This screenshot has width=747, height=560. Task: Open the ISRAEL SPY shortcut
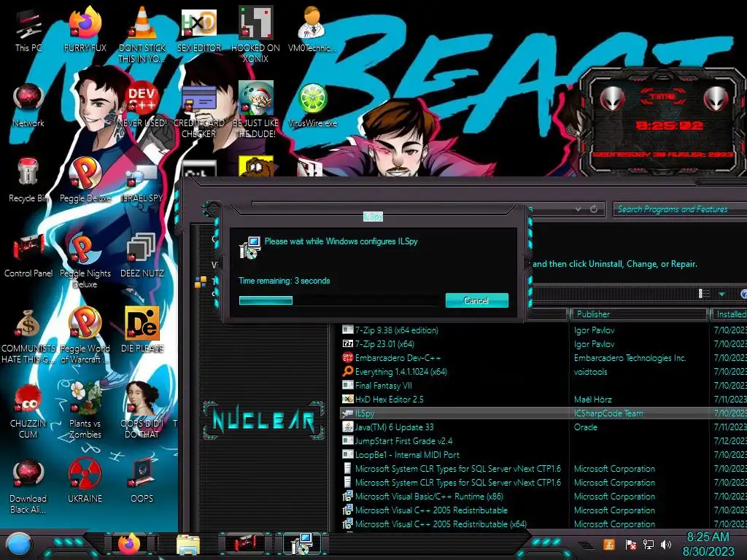click(142, 180)
